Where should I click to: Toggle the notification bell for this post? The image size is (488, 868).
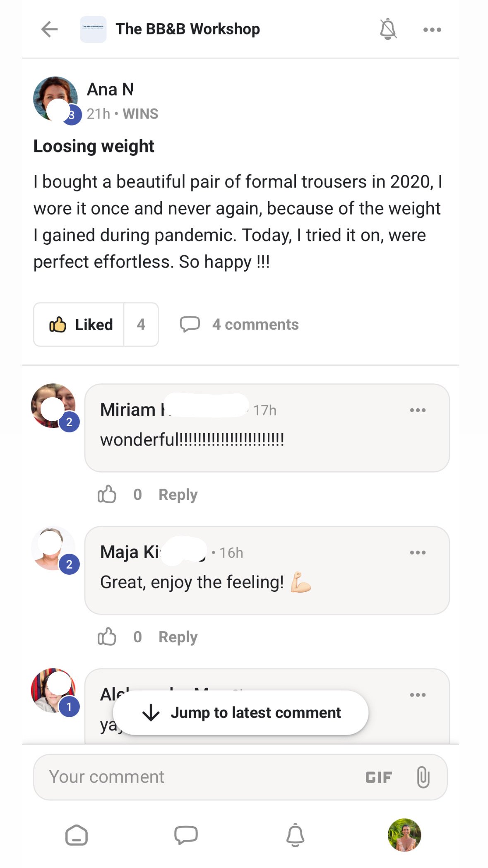(388, 29)
